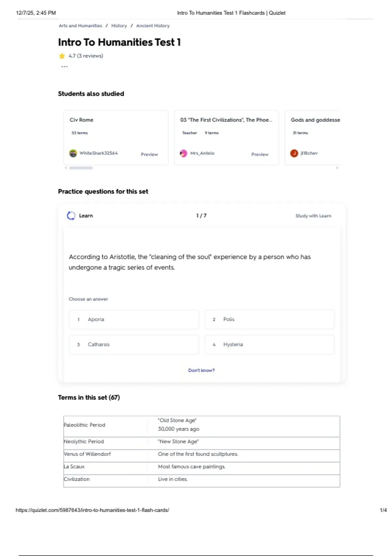The image size is (392, 556).
Task: Select answer option Aporia
Action: click(134, 320)
